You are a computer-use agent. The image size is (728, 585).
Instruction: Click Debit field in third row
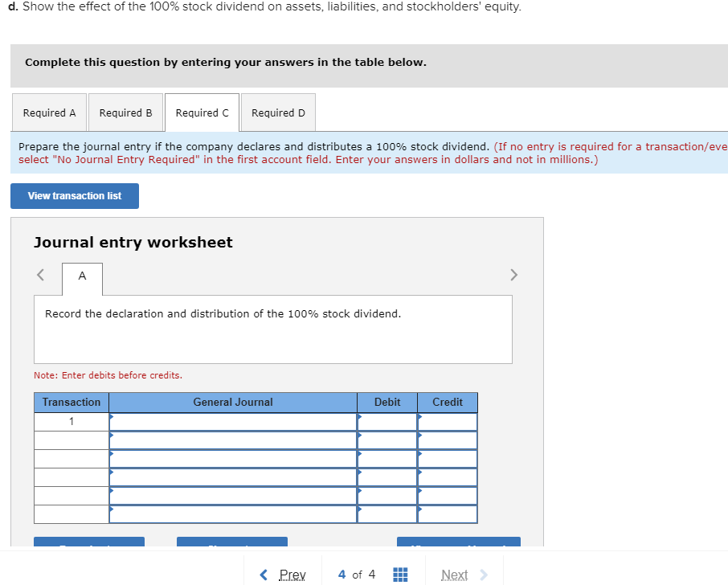[x=387, y=459]
